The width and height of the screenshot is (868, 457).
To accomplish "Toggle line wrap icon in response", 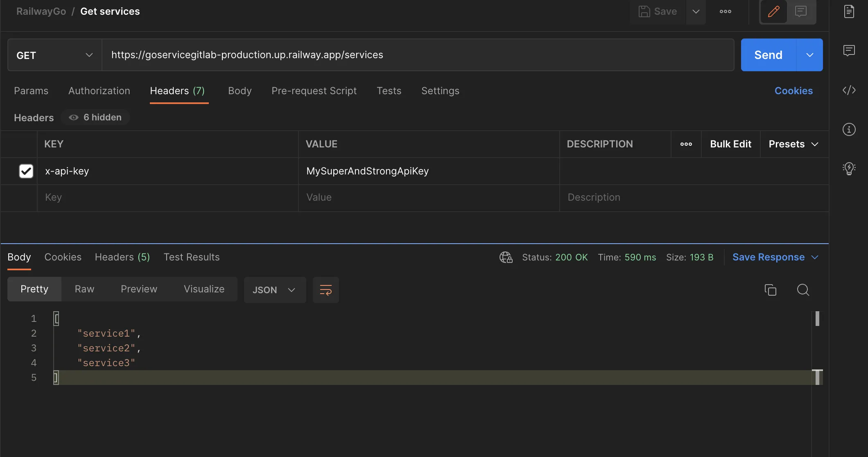I will click(325, 290).
